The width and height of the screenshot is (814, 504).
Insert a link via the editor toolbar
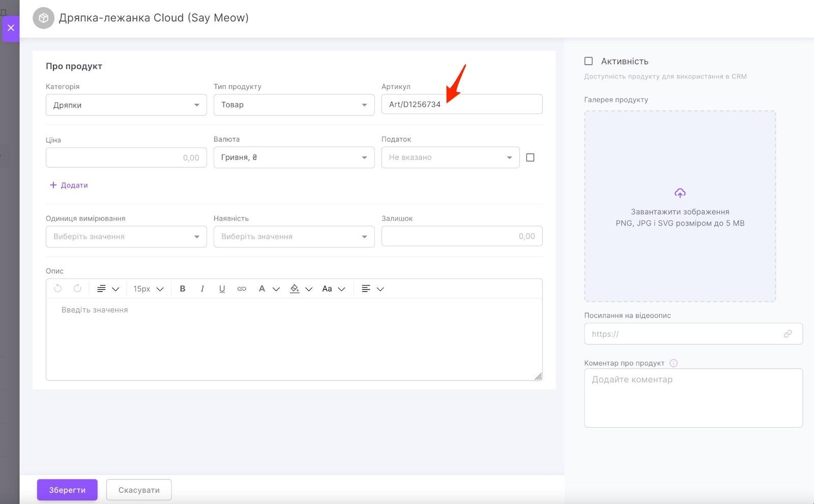click(242, 289)
